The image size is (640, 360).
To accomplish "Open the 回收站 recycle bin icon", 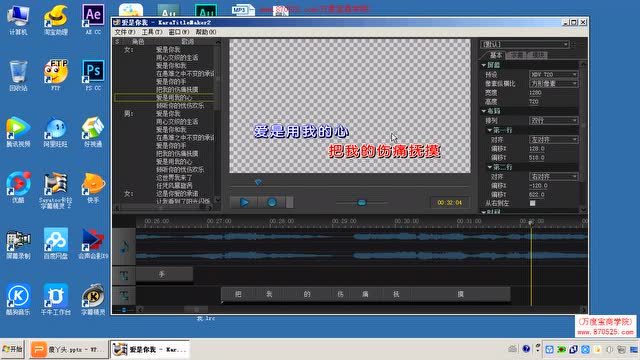I will [x=18, y=75].
